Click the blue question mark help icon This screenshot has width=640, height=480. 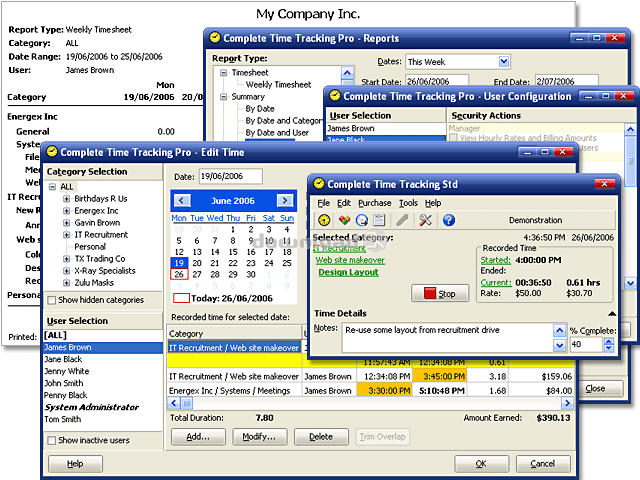449,220
